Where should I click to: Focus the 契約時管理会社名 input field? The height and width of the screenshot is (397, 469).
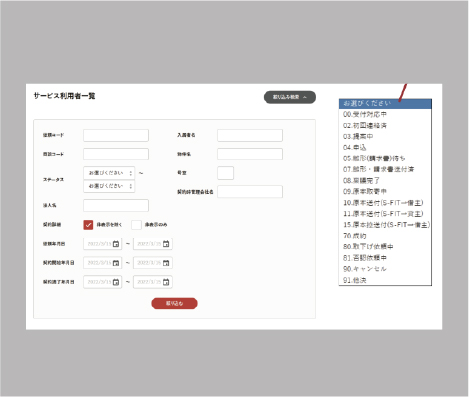[x=250, y=192]
